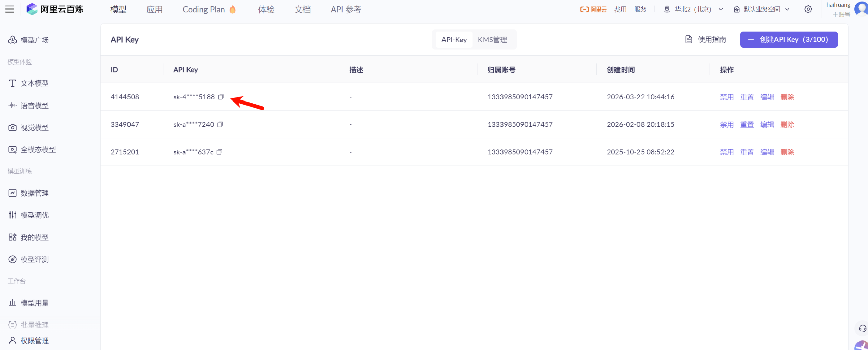Open the 使用指南 document icon
The image size is (868, 350).
(x=689, y=39)
